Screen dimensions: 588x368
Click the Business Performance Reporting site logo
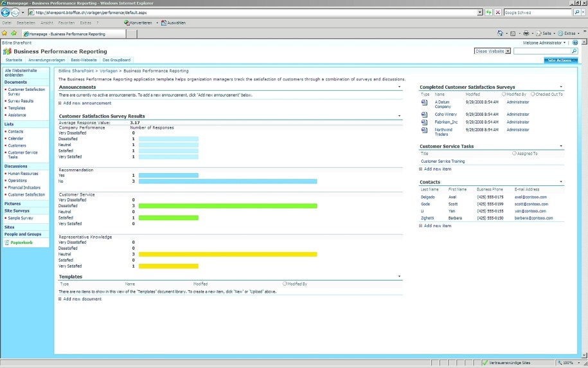(x=7, y=51)
